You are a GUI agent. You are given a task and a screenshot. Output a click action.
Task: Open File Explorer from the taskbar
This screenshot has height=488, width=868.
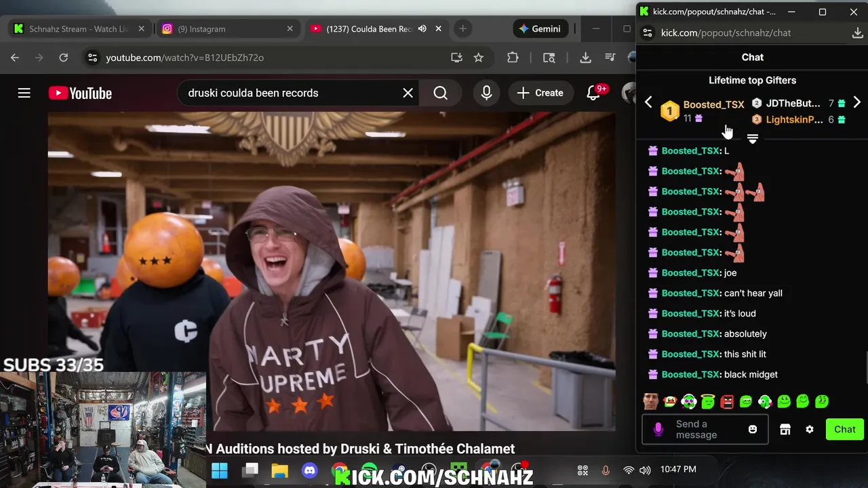pos(280,470)
